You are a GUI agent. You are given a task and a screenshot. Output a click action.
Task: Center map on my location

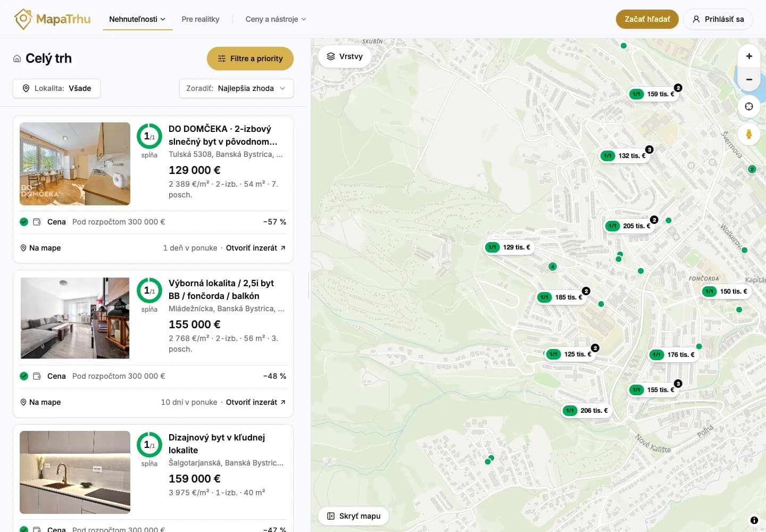click(x=749, y=106)
